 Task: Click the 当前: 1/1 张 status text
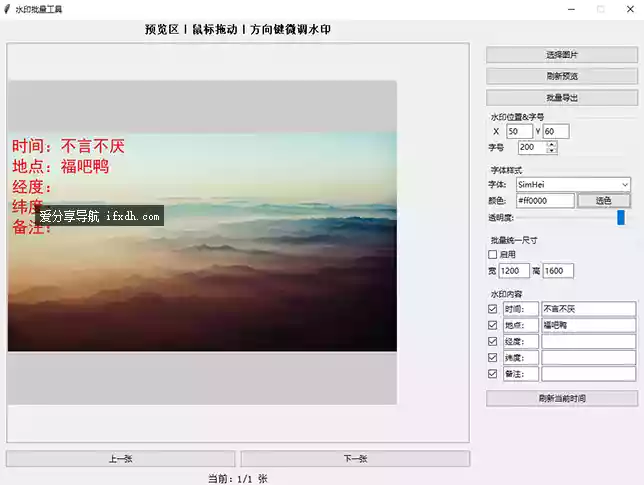click(238, 478)
